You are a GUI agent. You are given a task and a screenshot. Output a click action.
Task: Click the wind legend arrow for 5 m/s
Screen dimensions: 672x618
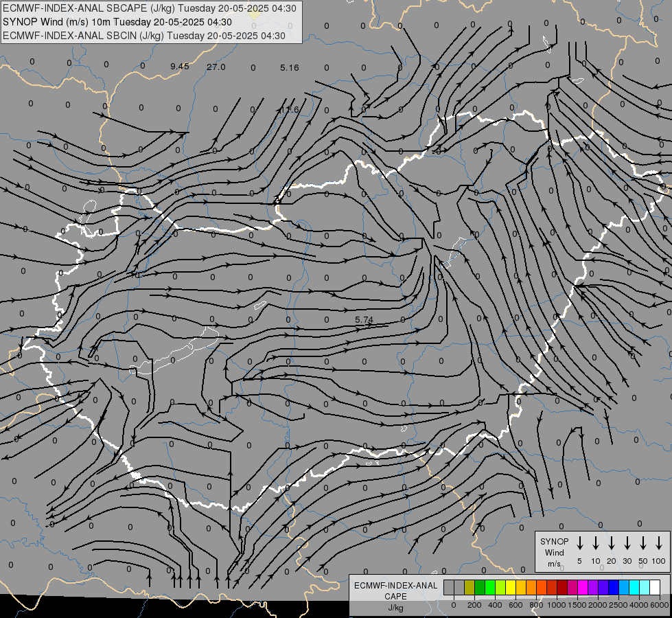pos(579,542)
